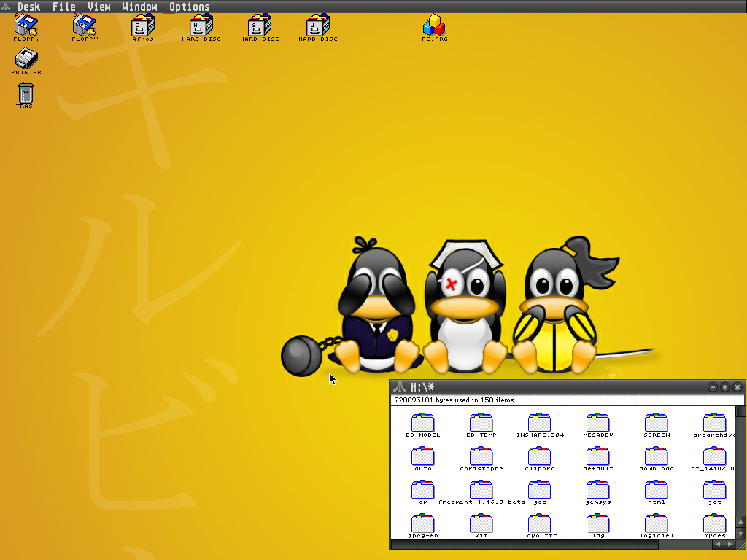This screenshot has width=747, height=560.
Task: Click the horizontal scrollbar left arrow
Action: [719, 544]
